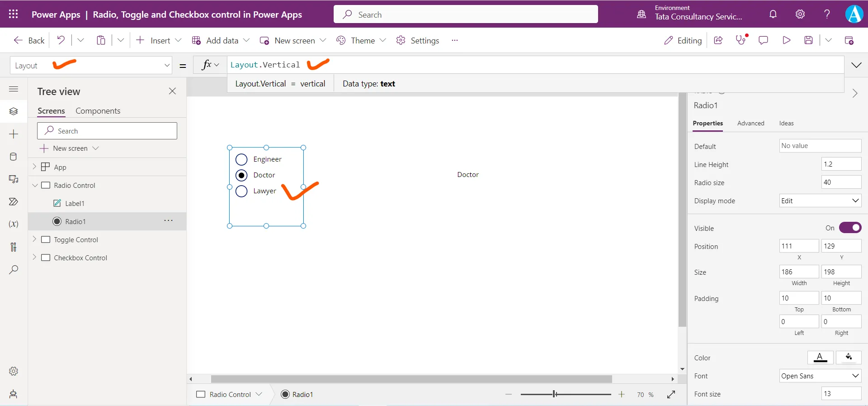Image resolution: width=868 pixels, height=406 pixels.
Task: Open the help question mark icon
Action: (x=827, y=14)
